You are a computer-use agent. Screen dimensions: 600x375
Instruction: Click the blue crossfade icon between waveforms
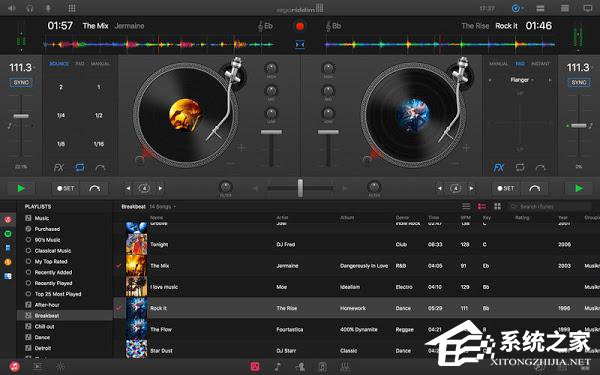(300, 44)
